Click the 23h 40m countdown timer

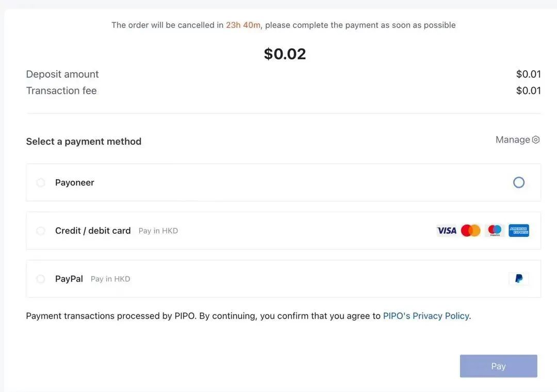tap(243, 25)
